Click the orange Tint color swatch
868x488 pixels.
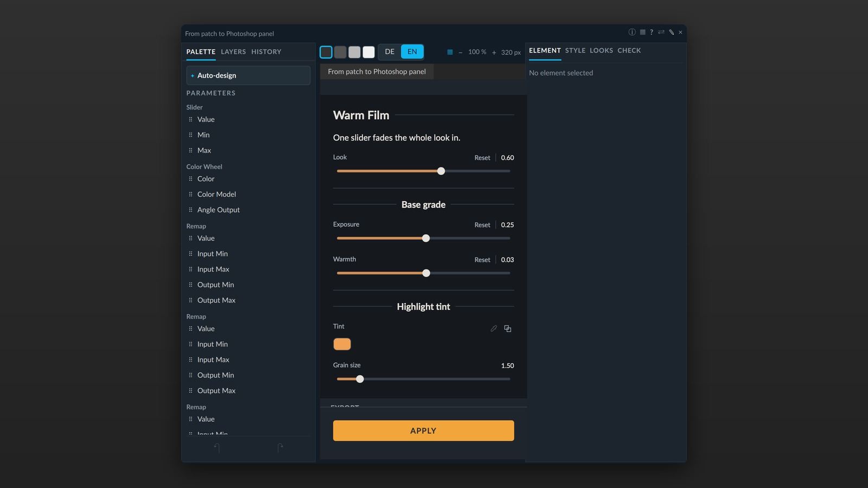pos(342,344)
